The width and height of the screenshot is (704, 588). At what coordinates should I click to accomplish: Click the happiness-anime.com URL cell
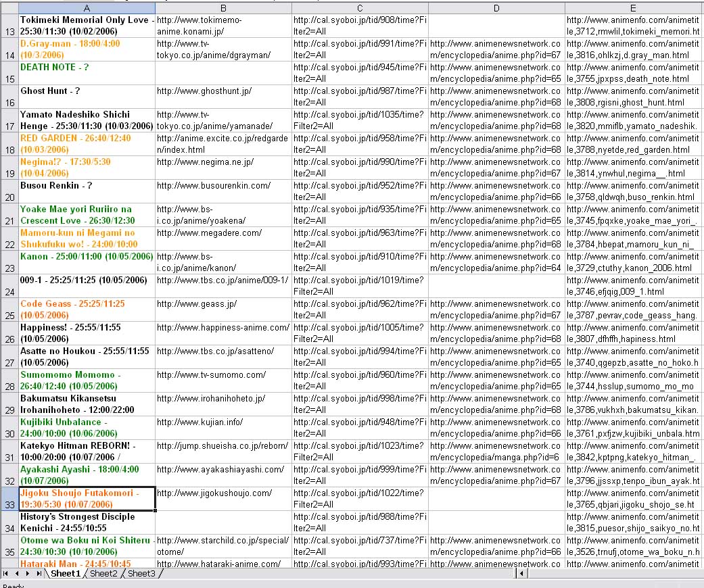[x=223, y=333]
